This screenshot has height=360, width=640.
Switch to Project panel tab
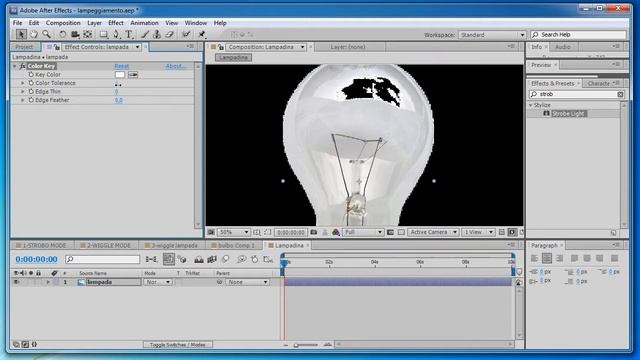[24, 47]
